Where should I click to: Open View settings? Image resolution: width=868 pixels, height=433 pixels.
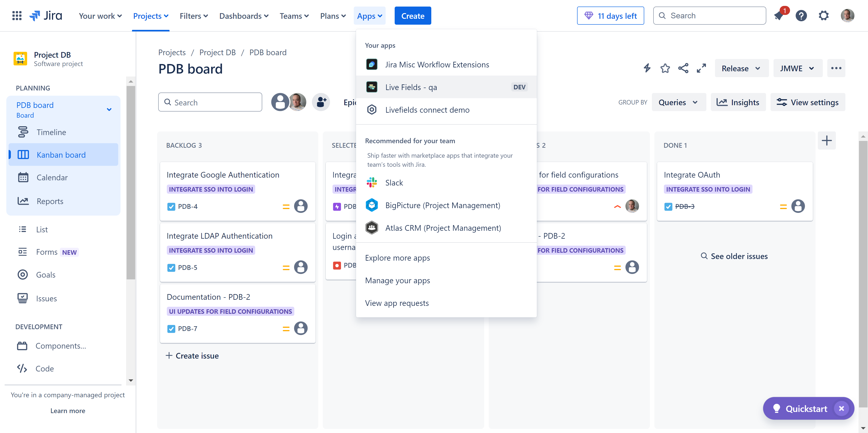808,102
